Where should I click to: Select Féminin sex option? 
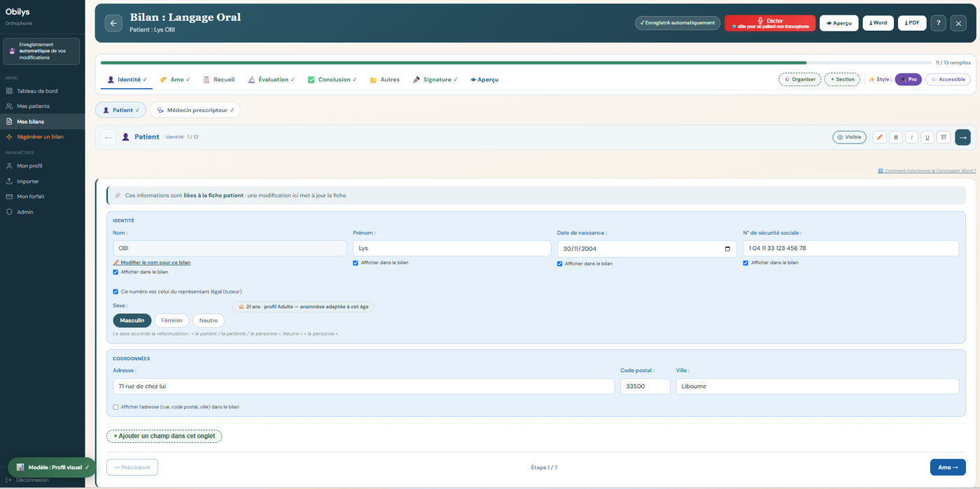pos(171,321)
